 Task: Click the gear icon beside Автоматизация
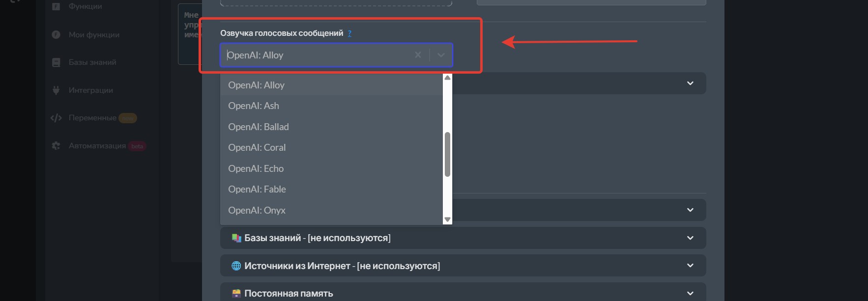tap(56, 146)
